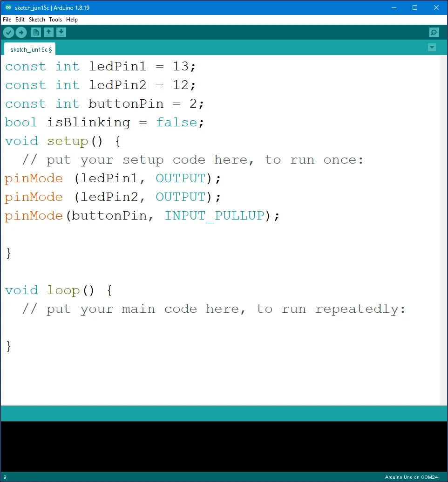448x482 pixels.
Task: Click the black console output area
Action: pos(224,447)
